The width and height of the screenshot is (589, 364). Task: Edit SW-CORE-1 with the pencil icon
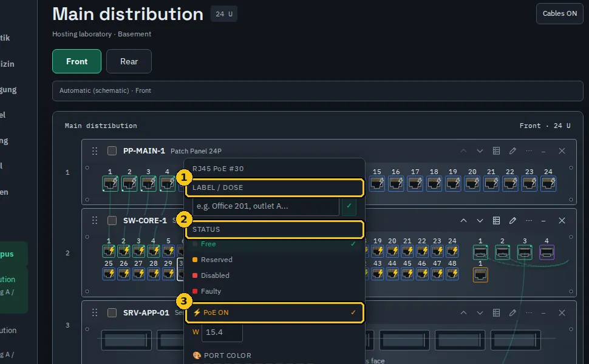pos(512,221)
